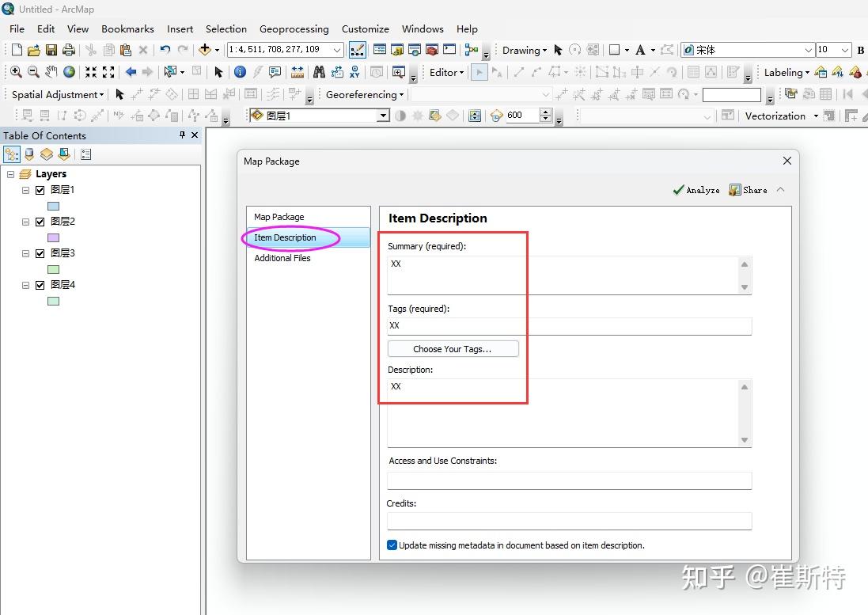The width and height of the screenshot is (868, 615).
Task: Open a map document from folder
Action: (x=34, y=50)
